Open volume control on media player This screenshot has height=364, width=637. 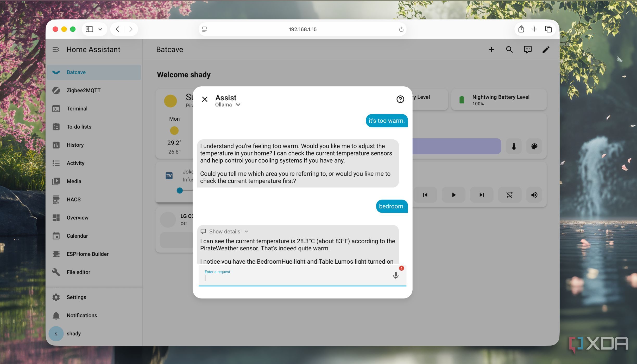pyautogui.click(x=534, y=195)
